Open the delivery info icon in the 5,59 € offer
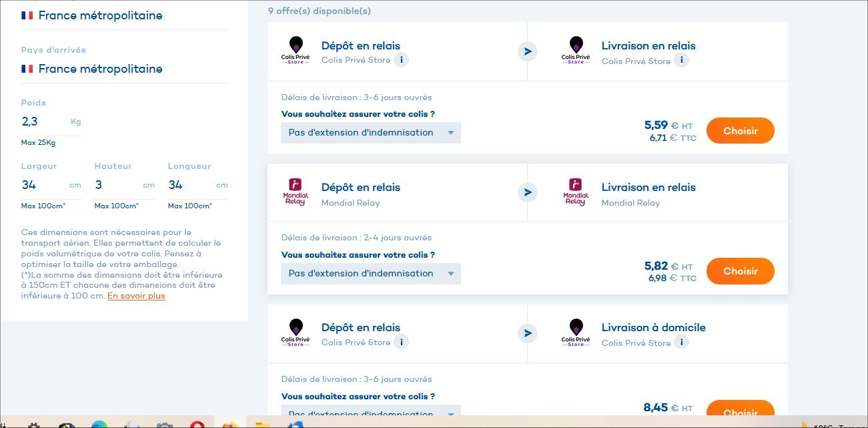 [x=681, y=60]
